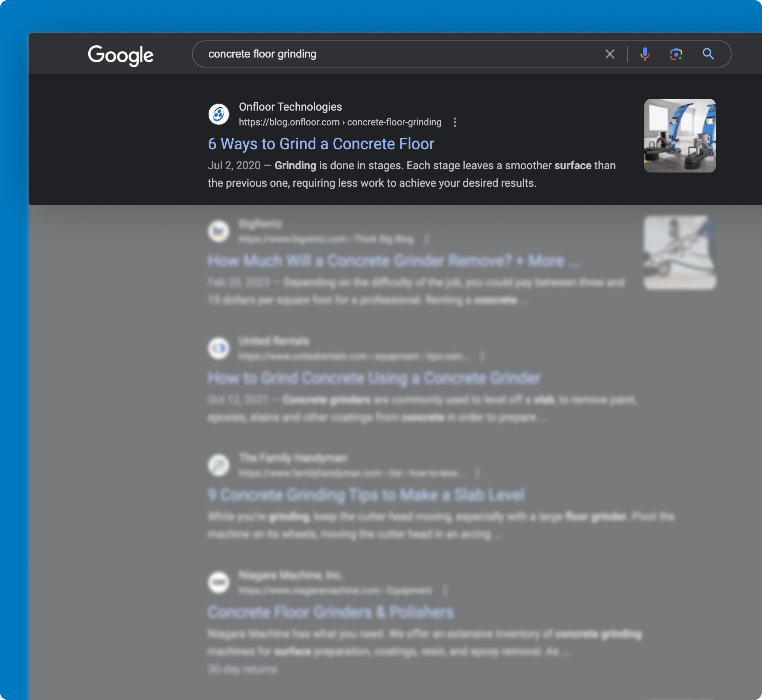This screenshot has height=700, width=762.
Task: Click the blurred BigRentz result thumbnail
Action: click(680, 253)
